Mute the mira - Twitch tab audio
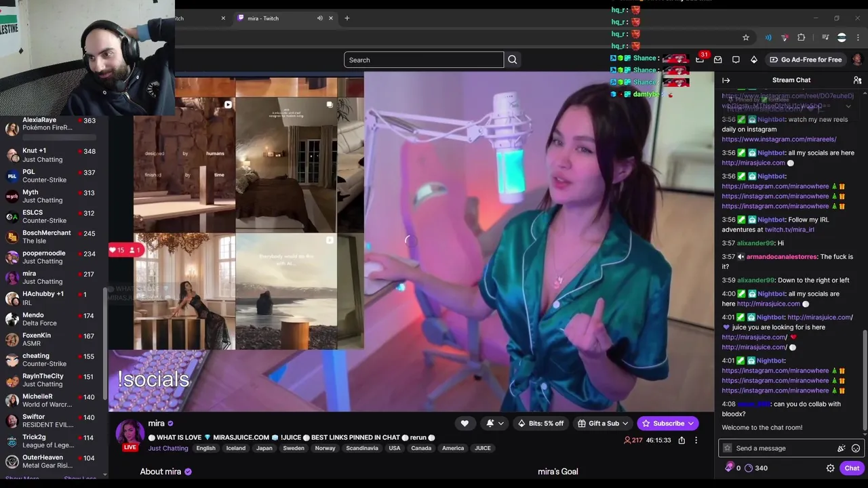Screen dimensions: 868x488 [x=320, y=18]
